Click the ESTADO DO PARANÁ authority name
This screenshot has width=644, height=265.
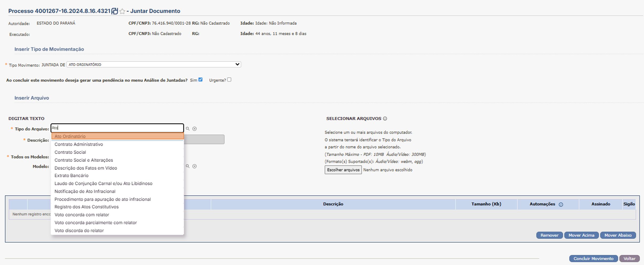56,23
